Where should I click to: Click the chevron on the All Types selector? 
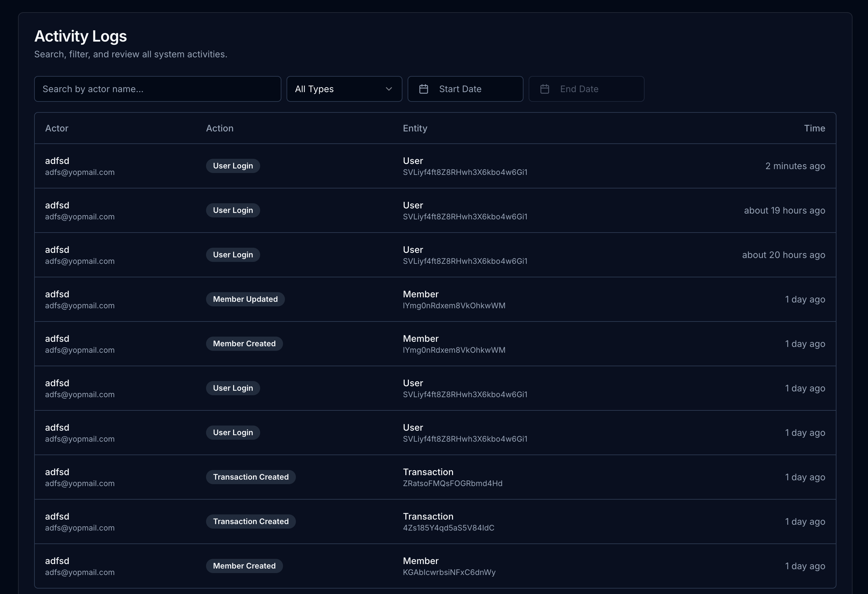389,89
